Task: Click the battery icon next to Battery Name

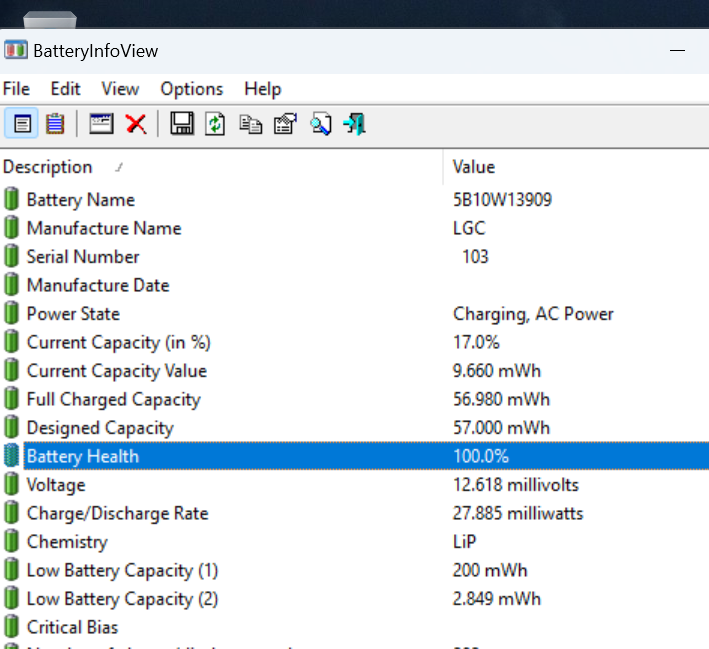Action: (x=12, y=199)
